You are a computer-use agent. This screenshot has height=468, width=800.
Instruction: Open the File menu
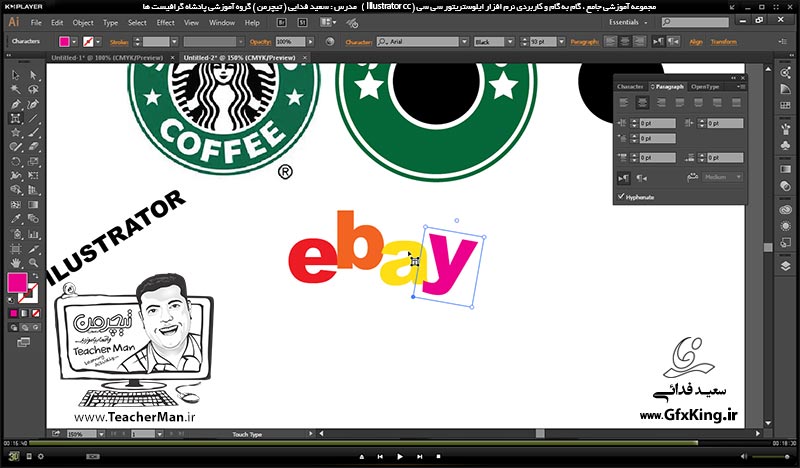click(x=36, y=22)
